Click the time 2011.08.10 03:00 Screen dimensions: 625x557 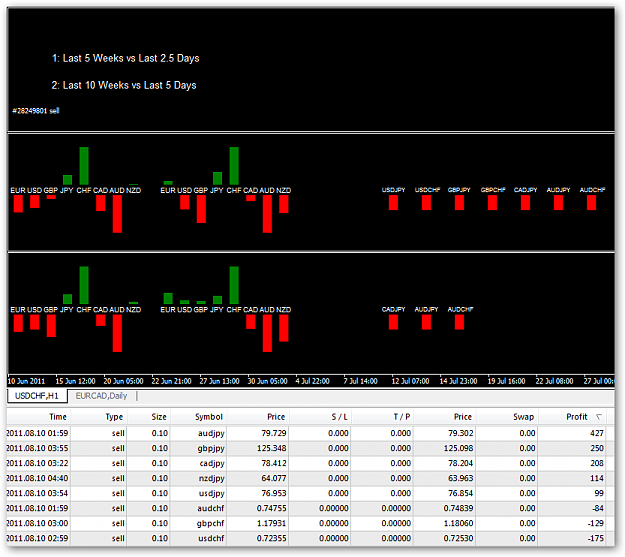(37, 524)
